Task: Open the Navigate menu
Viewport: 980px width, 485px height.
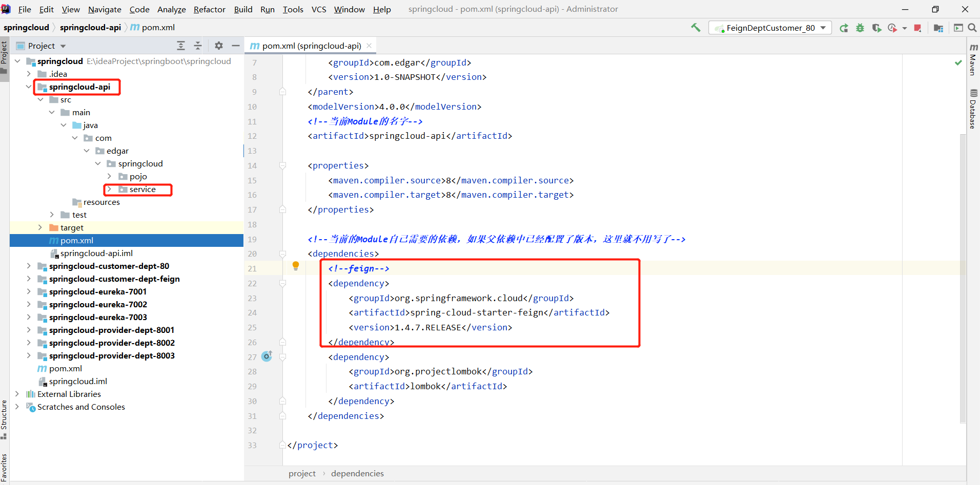Action: (105, 9)
